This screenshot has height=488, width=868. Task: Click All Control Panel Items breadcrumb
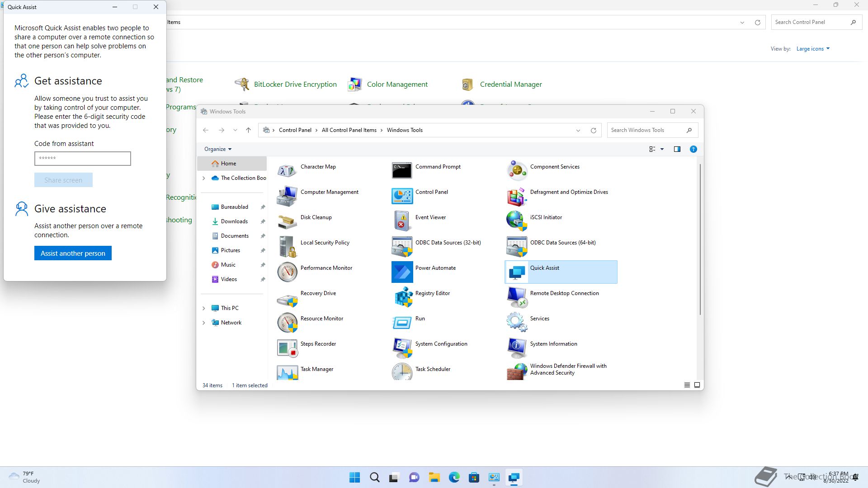pyautogui.click(x=349, y=130)
